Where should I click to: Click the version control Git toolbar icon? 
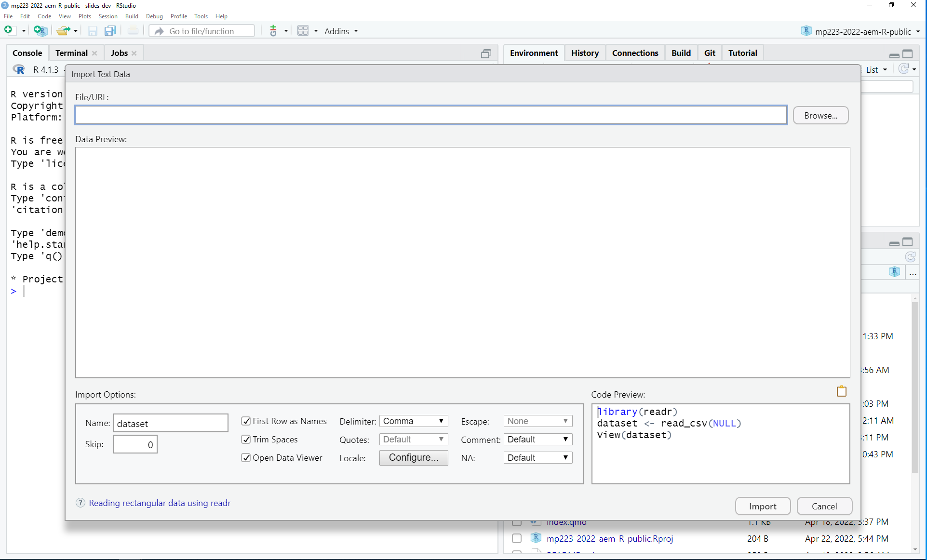(x=273, y=31)
